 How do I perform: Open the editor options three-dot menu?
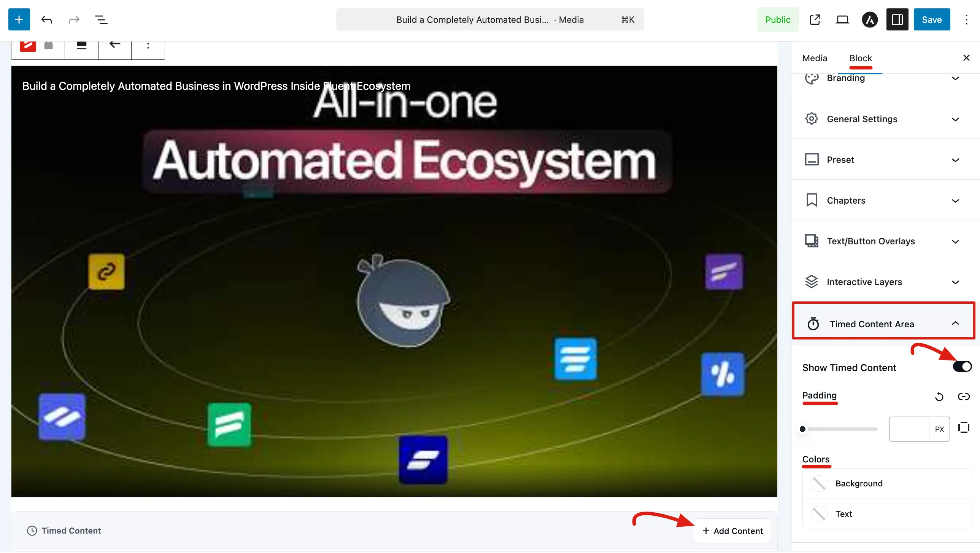pos(966,19)
